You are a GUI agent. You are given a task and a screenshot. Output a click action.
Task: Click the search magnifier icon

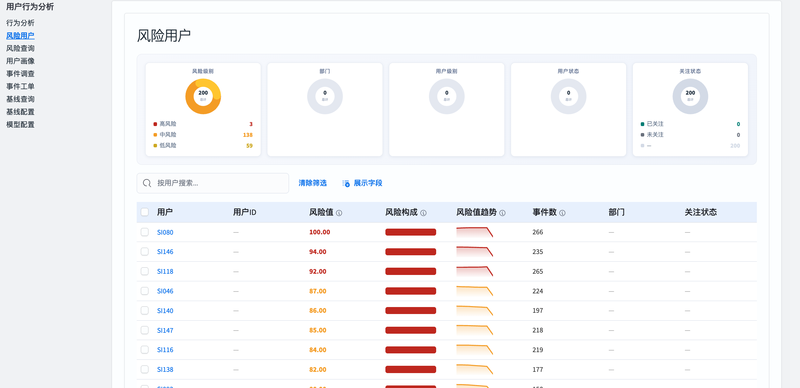(x=147, y=183)
